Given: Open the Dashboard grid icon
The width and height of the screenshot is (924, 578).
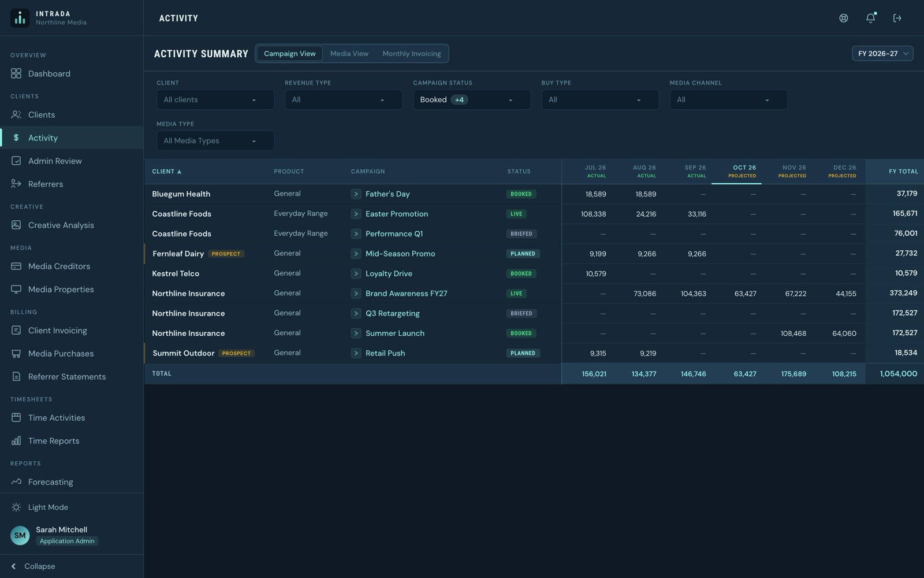Looking at the screenshot, I should [16, 73].
